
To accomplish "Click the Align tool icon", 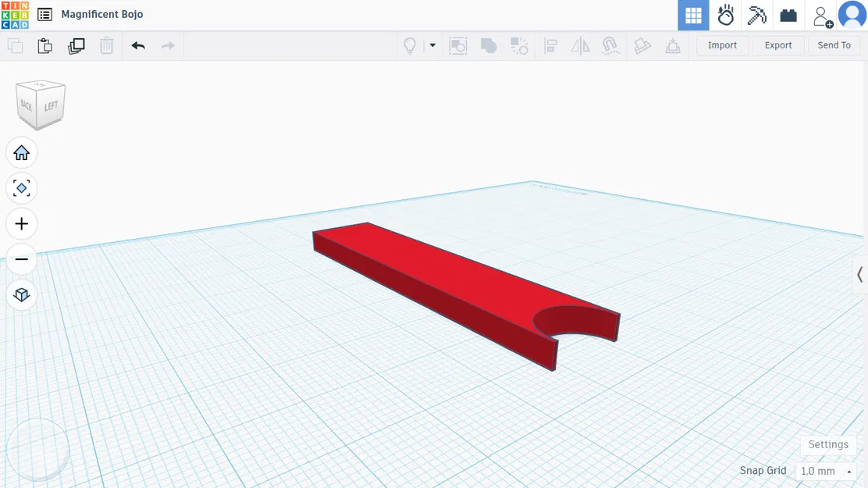I will 550,45.
